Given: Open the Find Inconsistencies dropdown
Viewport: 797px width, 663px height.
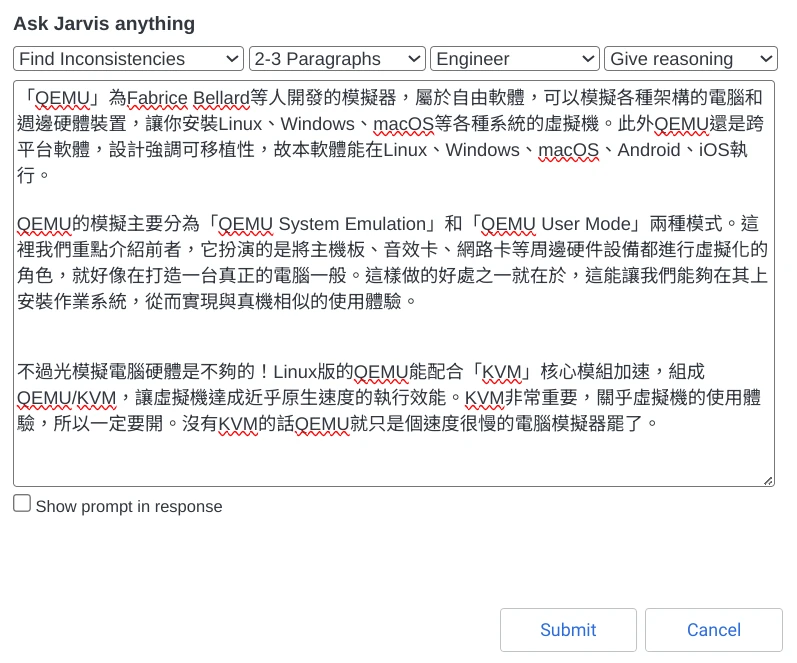Looking at the screenshot, I should pos(129,59).
